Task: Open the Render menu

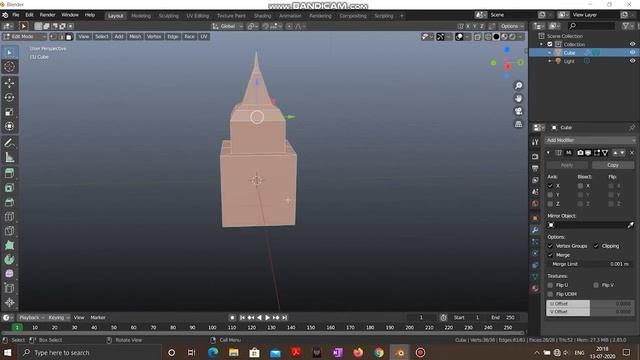Action: click(x=47, y=15)
